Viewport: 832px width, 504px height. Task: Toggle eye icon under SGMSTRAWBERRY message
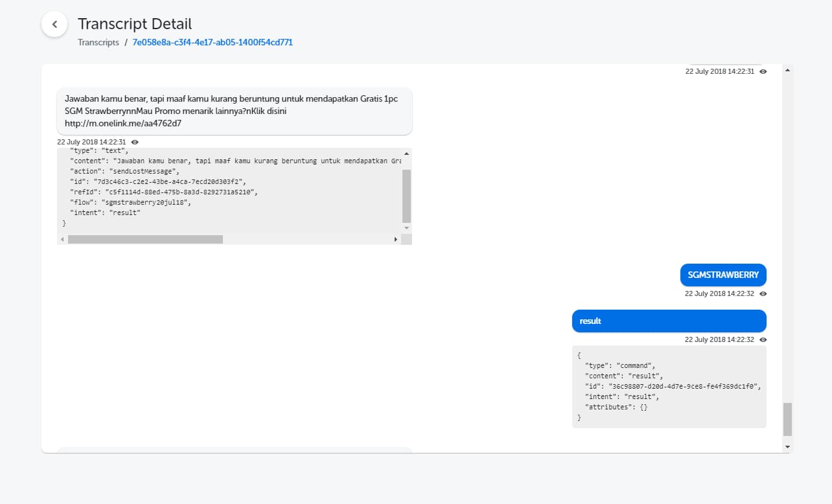pyautogui.click(x=763, y=293)
